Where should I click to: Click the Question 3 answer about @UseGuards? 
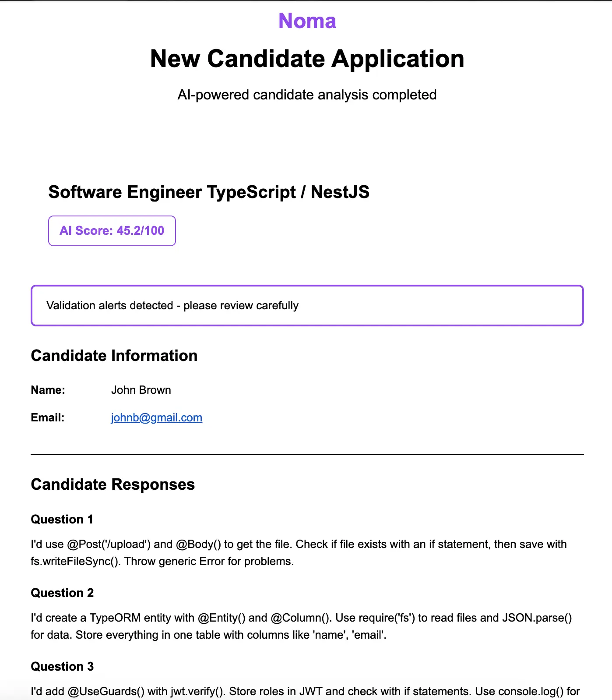305,692
